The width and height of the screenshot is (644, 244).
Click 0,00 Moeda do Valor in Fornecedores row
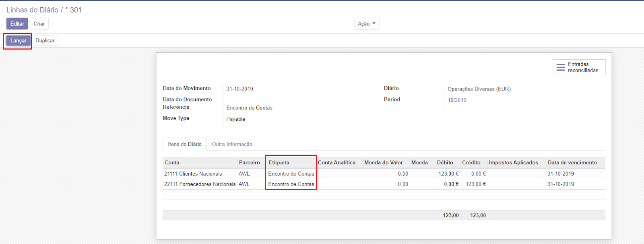click(403, 184)
